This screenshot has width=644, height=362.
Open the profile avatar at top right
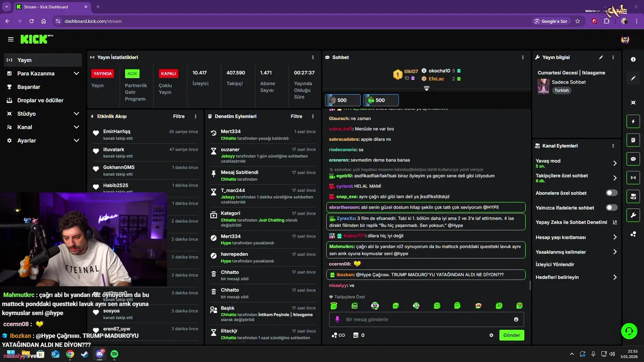(625, 39)
